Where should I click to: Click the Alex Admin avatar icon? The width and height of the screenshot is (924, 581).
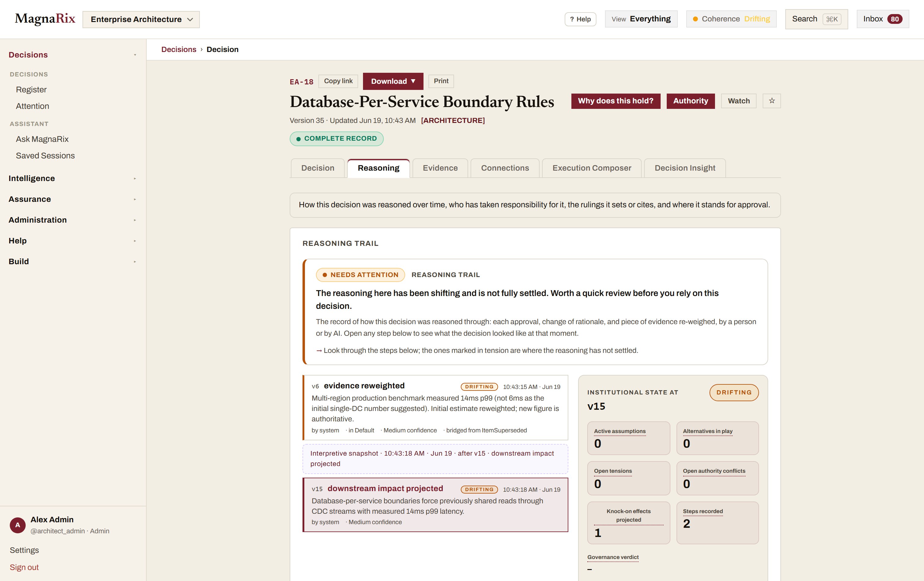tap(18, 525)
